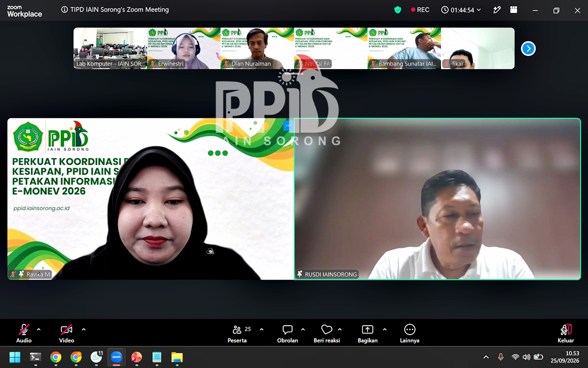The height and width of the screenshot is (368, 588).
Task: Show hidden system tray icons
Action: click(486, 357)
